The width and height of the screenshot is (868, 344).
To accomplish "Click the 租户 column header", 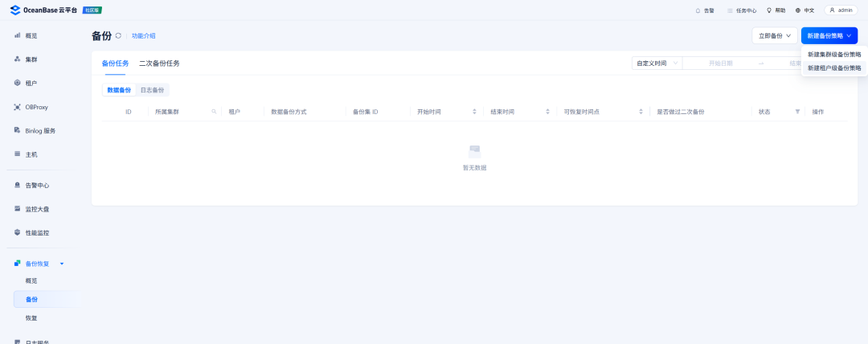I will point(234,112).
